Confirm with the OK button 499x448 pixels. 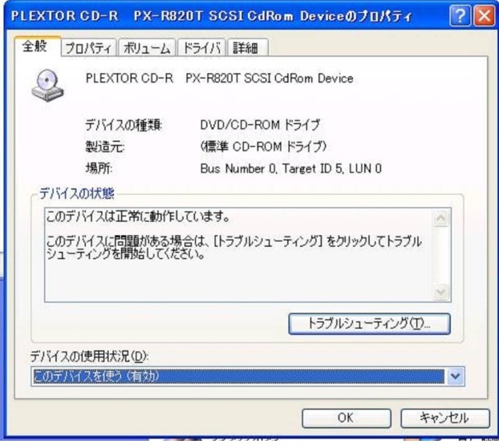[x=347, y=418]
